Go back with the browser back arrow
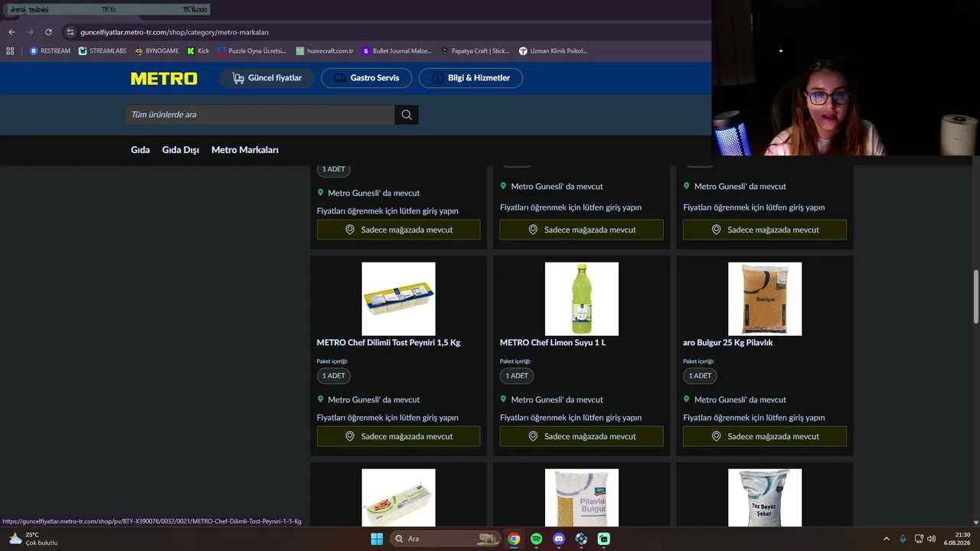The width and height of the screenshot is (980, 551). tap(11, 32)
